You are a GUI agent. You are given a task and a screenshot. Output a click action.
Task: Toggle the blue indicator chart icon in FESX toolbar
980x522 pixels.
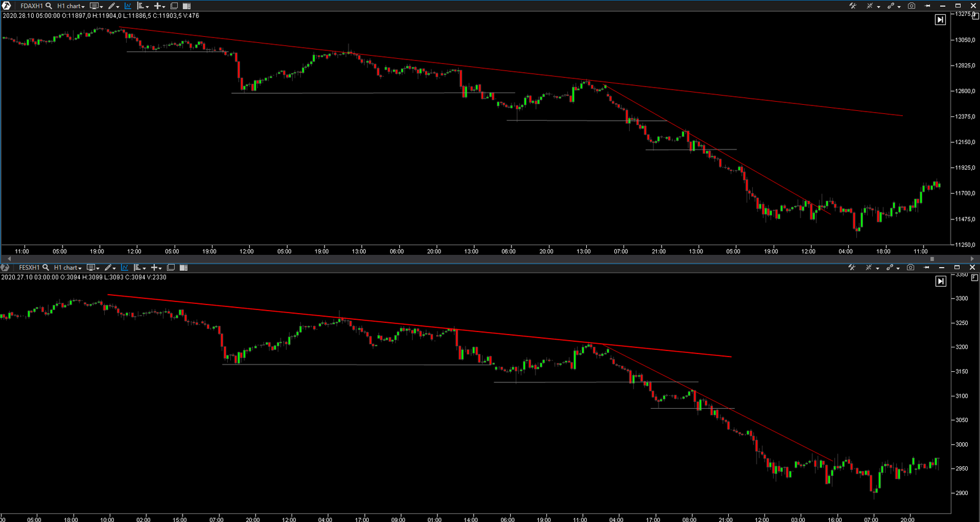click(x=125, y=268)
